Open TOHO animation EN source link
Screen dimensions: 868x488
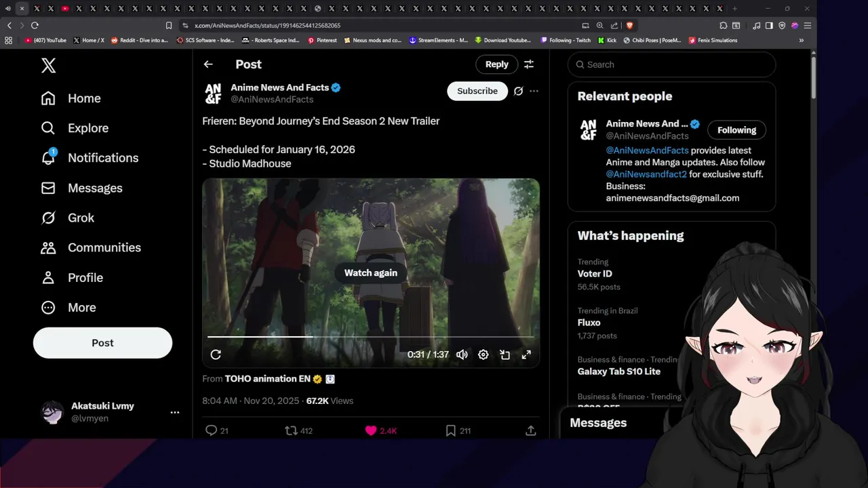click(268, 379)
